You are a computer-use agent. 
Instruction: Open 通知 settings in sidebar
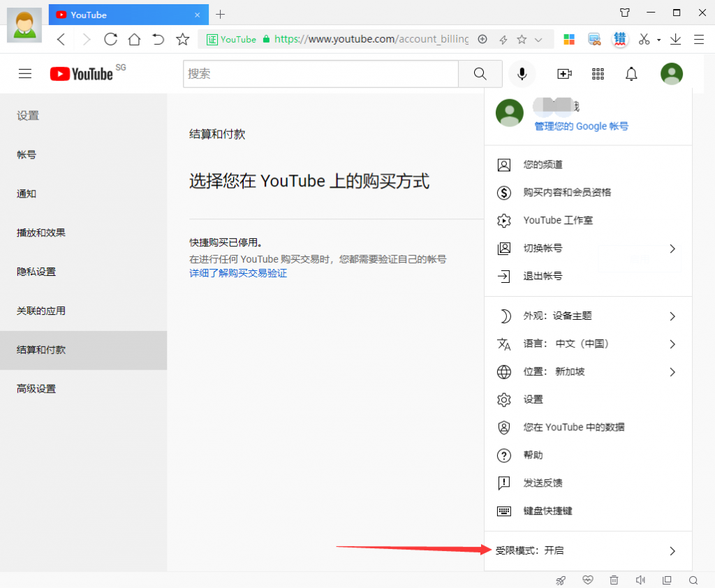[x=84, y=194]
